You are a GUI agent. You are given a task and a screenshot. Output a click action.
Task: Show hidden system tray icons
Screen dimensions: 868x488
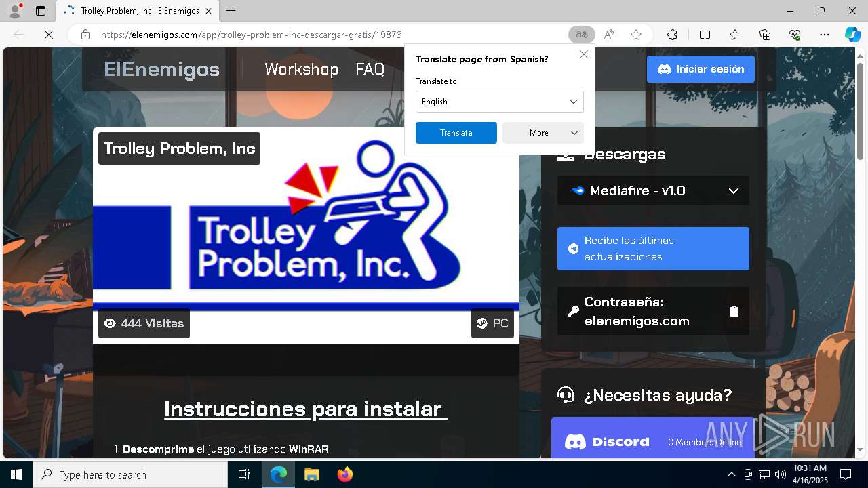pos(731,474)
